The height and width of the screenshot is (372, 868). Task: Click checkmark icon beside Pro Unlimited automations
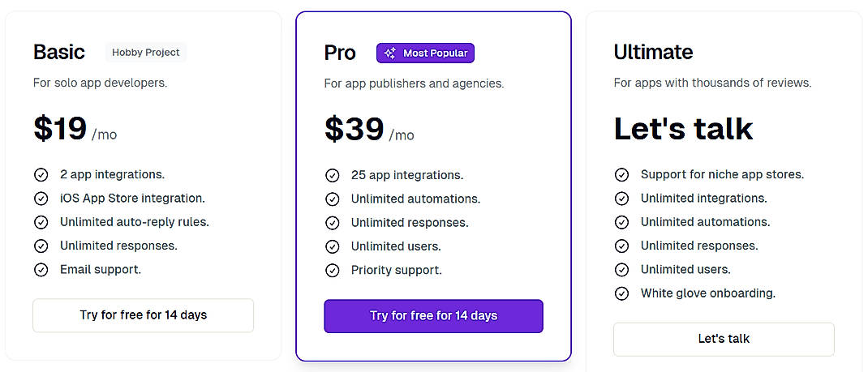pos(332,199)
